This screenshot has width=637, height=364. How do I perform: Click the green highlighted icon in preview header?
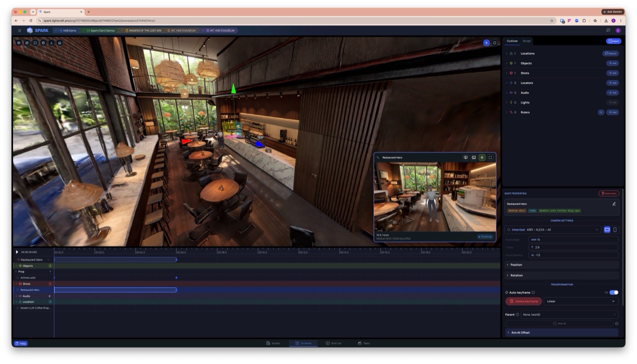point(482,158)
